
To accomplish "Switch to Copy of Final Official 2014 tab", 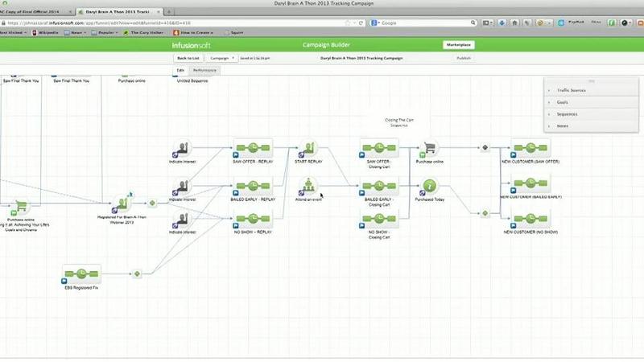I will pyautogui.click(x=36, y=12).
